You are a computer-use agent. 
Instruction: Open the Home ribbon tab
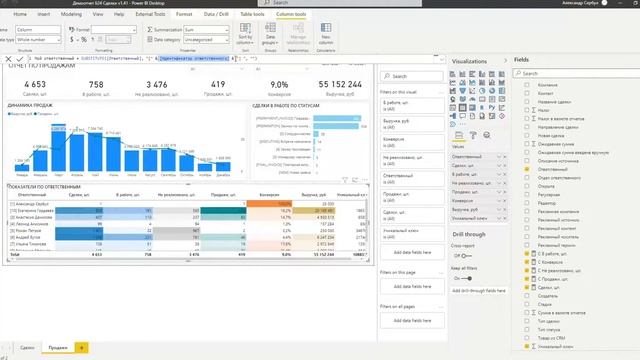click(20, 14)
